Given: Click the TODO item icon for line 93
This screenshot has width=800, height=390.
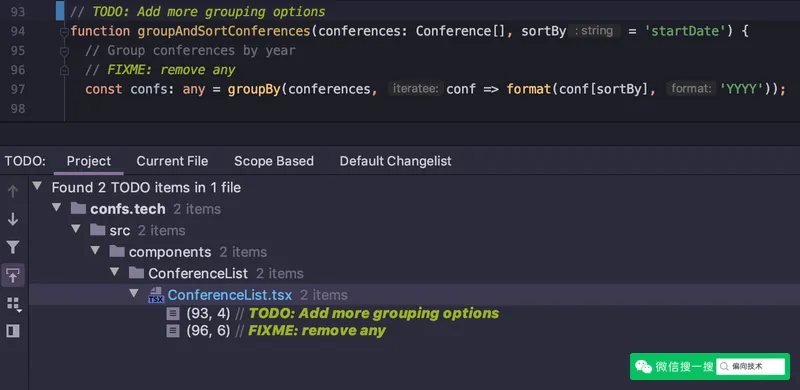Looking at the screenshot, I should (173, 313).
